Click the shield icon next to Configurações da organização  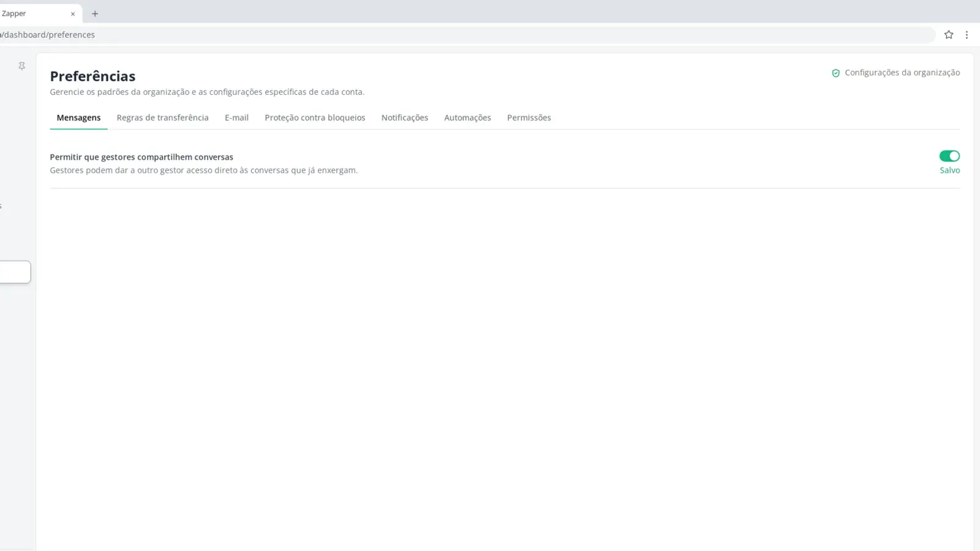pyautogui.click(x=835, y=73)
